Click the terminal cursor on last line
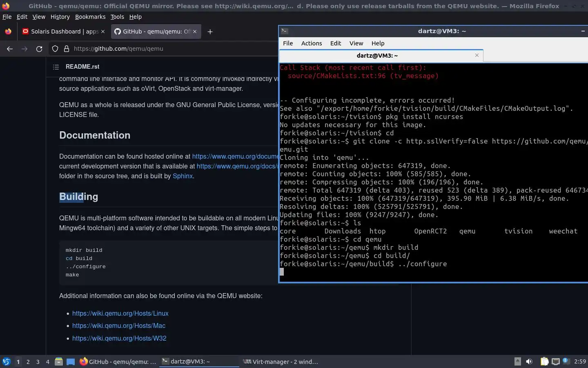Viewport: 588px width, 368px height. (282, 272)
